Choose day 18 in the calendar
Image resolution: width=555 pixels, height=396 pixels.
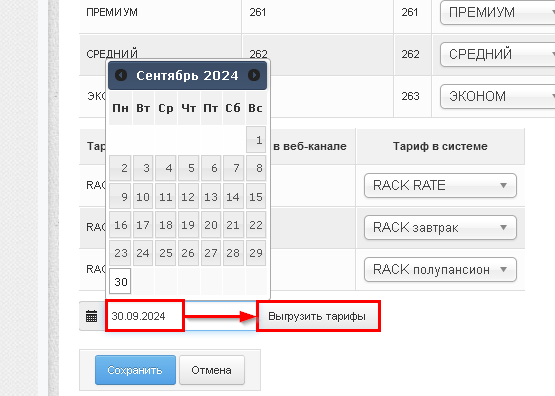pyautogui.click(x=166, y=225)
